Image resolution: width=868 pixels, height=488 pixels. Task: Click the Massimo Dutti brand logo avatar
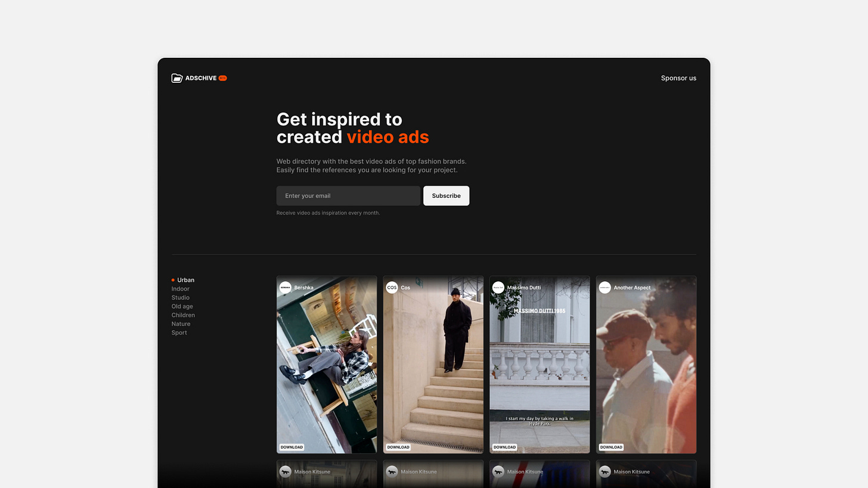498,288
